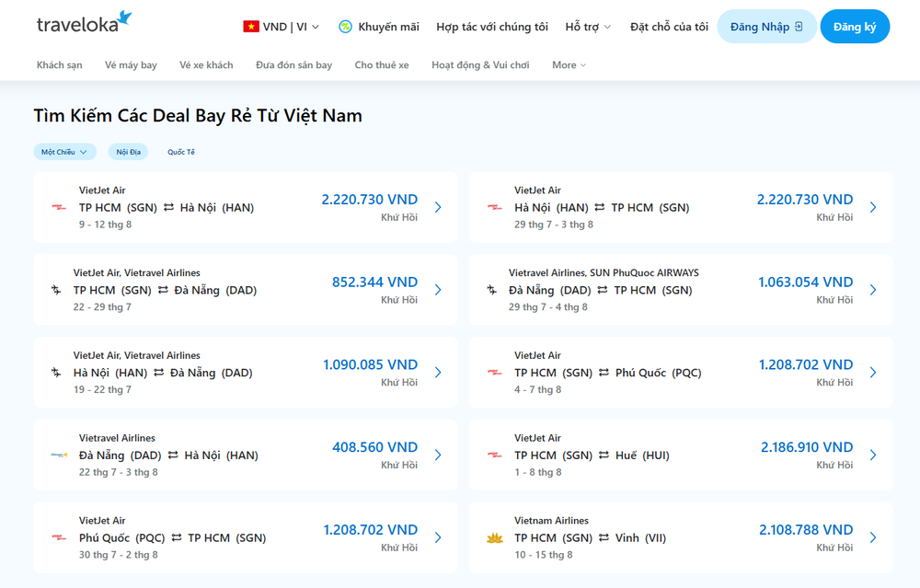Click dates 29 thg 7 - 4 thg 8
This screenshot has width=920, height=588.
[548, 307]
